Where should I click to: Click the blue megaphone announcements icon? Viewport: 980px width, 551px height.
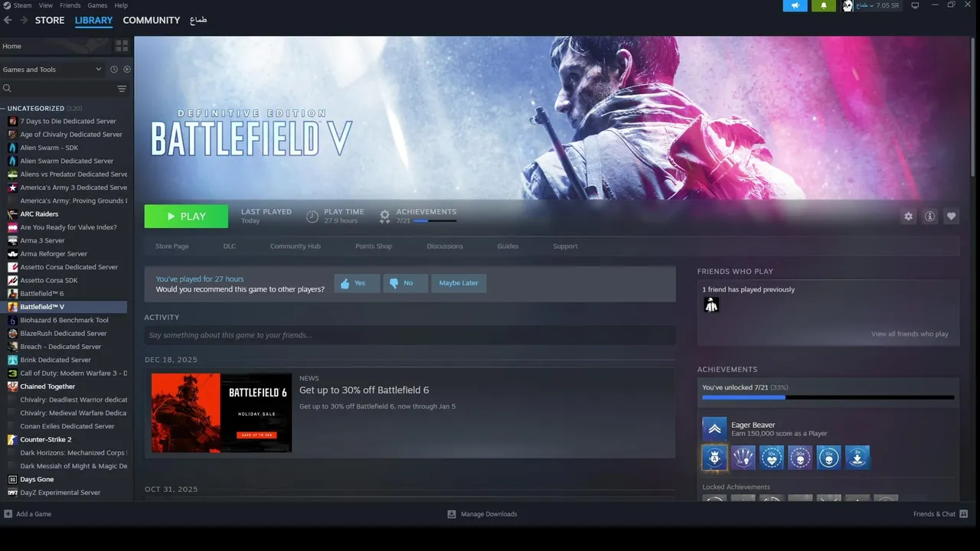[795, 5]
